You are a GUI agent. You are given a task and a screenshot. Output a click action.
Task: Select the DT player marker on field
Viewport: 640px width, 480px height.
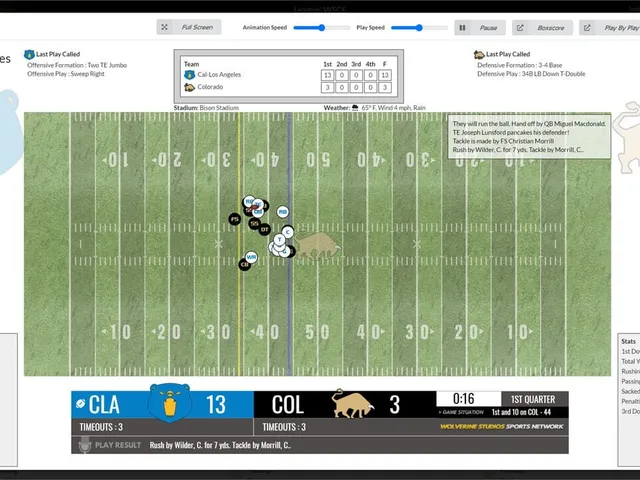pyautogui.click(x=264, y=229)
